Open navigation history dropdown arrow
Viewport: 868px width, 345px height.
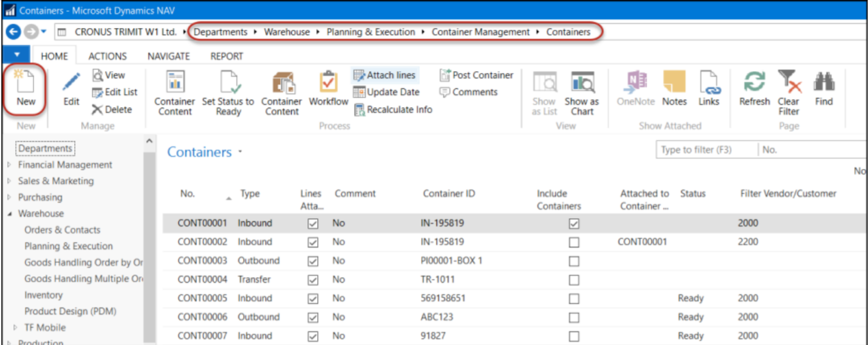click(x=43, y=32)
